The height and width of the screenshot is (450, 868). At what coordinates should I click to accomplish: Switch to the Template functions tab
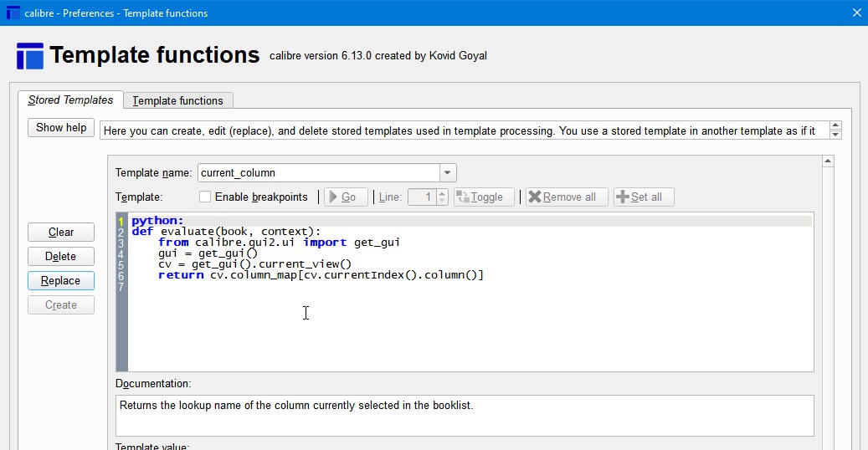177,100
